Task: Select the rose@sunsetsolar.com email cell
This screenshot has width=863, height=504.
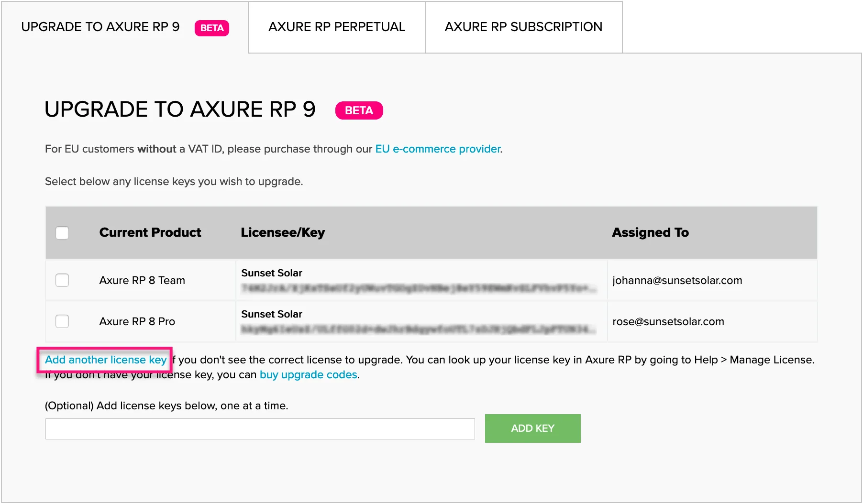Action: 668,322
